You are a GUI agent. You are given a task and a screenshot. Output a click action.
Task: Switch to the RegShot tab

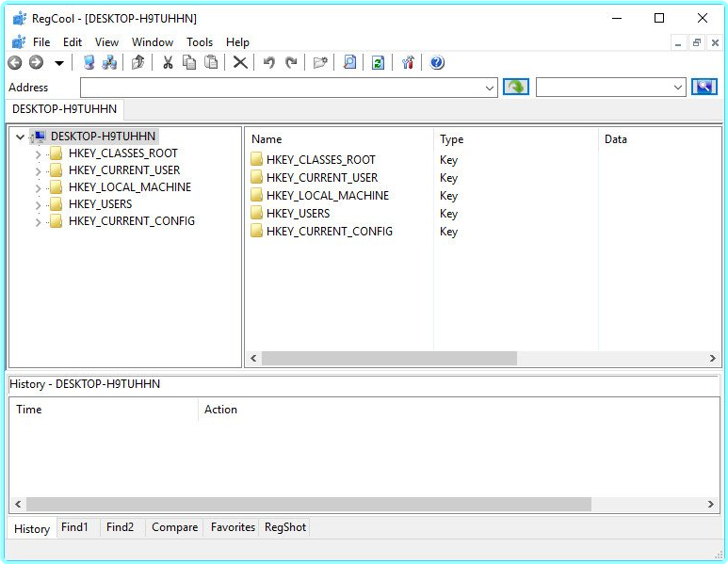click(x=285, y=527)
